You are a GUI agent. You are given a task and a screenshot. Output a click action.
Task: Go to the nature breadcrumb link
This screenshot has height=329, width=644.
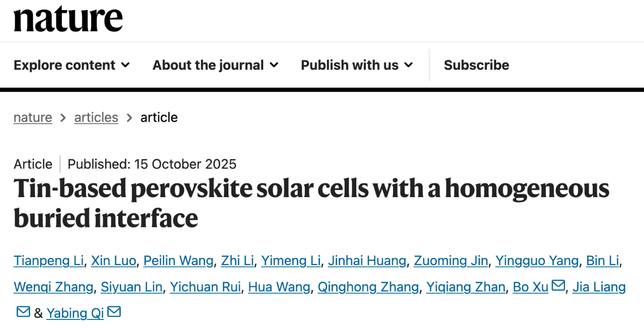[x=33, y=117]
